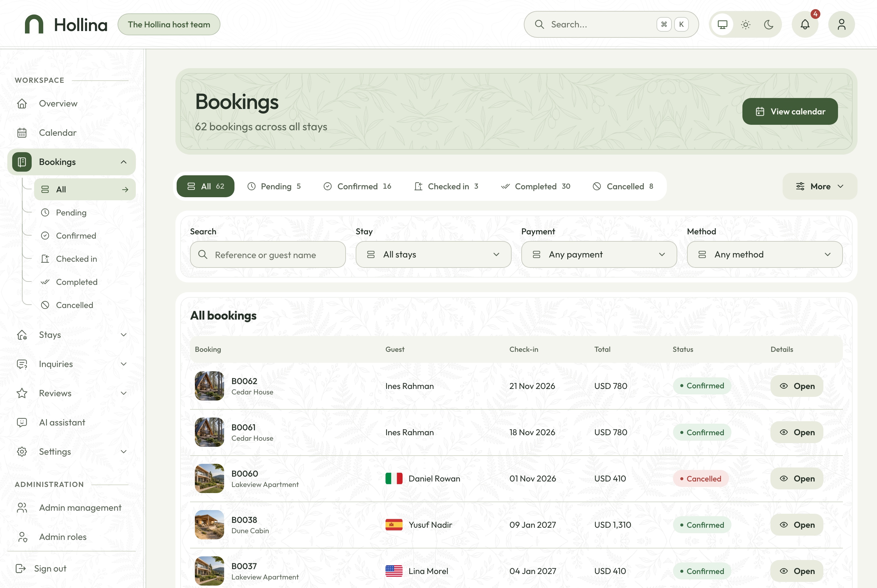Image resolution: width=877 pixels, height=588 pixels.
Task: Expand the Stays sidebar section
Action: [71, 335]
